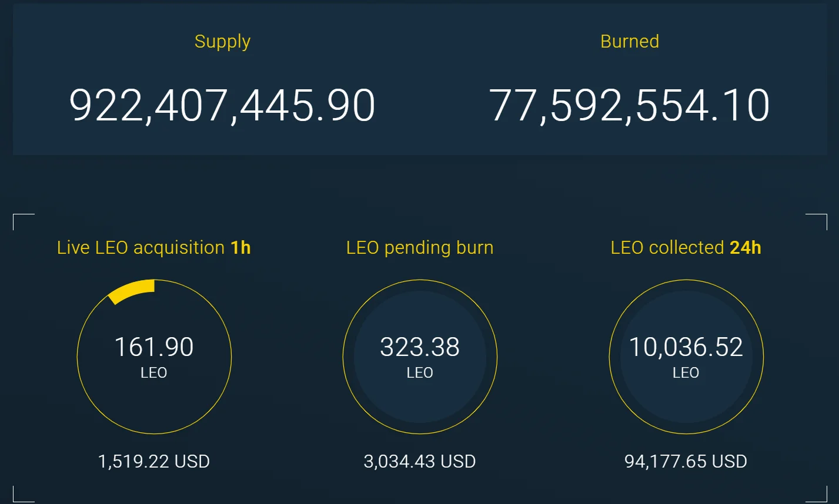Click the 3,034.43 USD amount
This screenshot has width=839, height=504.
[420, 462]
